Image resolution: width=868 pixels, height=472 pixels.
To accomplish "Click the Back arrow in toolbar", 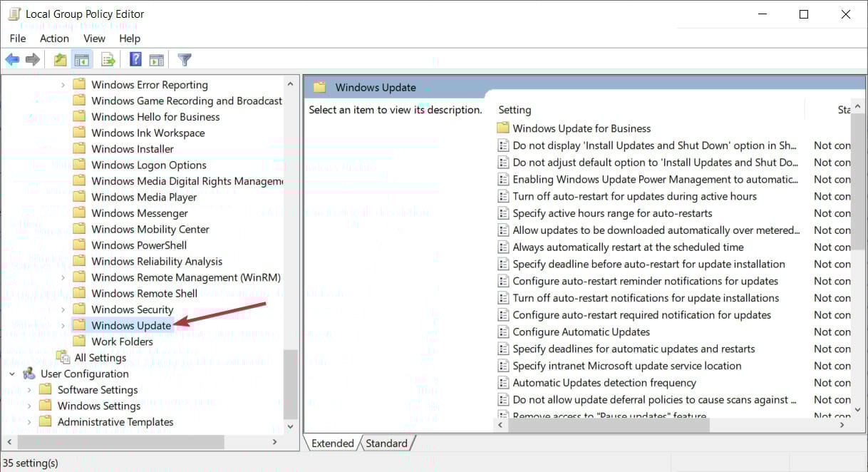I will pyautogui.click(x=12, y=60).
